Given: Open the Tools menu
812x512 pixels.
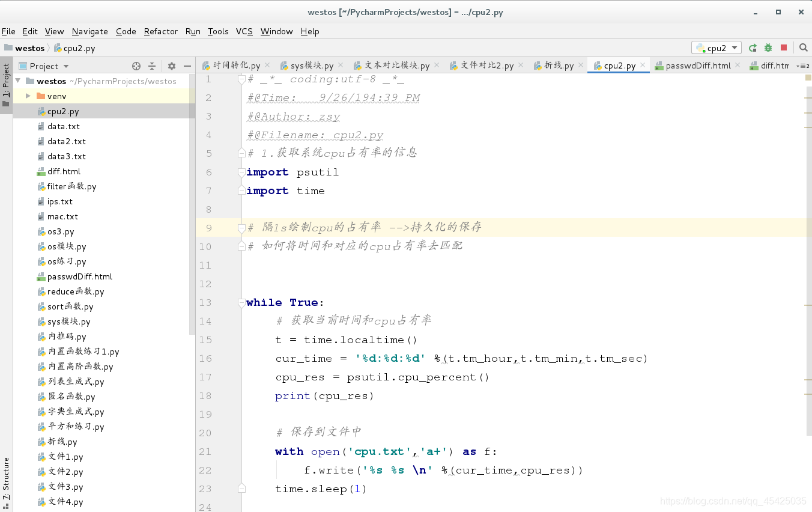Looking at the screenshot, I should (218, 31).
